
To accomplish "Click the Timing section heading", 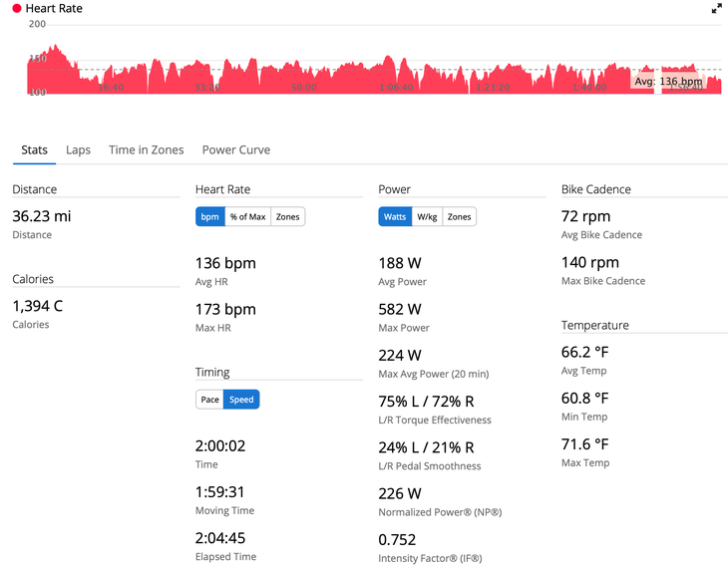I will click(212, 372).
